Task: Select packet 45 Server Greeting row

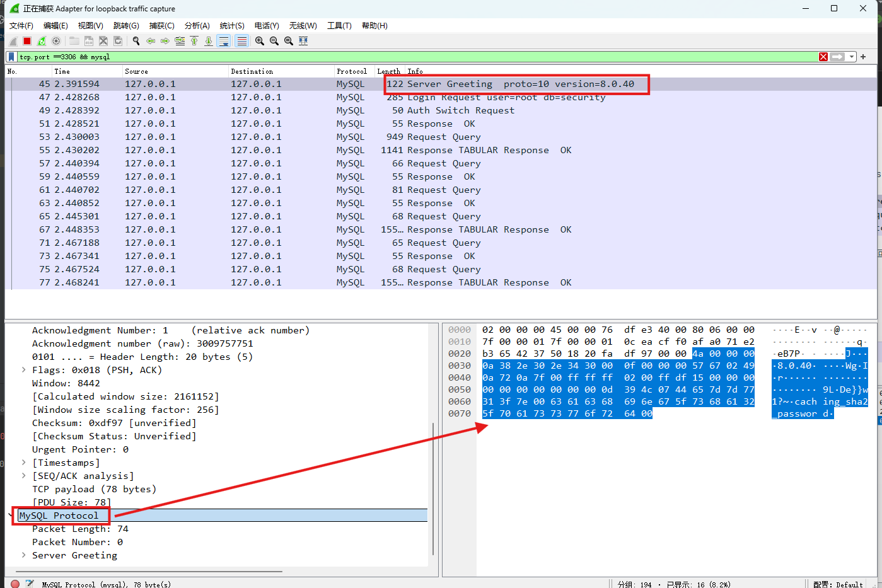Action: [441, 84]
